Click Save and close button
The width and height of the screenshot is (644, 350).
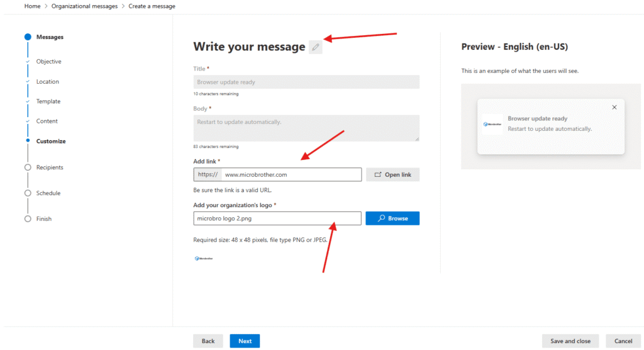(570, 341)
